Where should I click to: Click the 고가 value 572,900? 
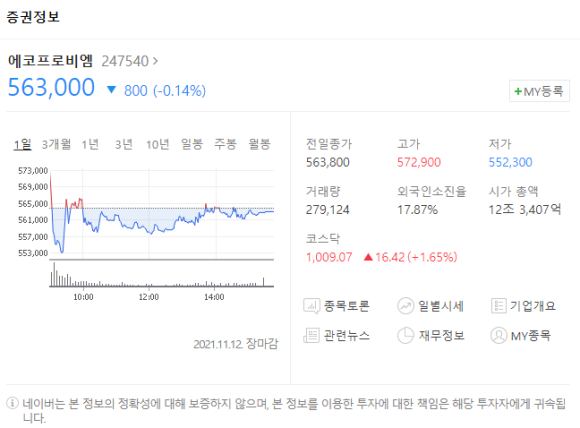(x=419, y=162)
